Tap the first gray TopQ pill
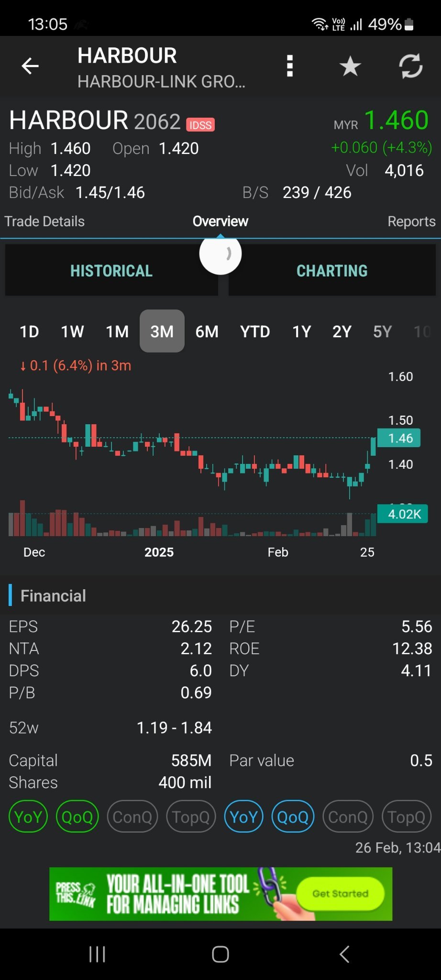441x980 pixels. coord(191,817)
